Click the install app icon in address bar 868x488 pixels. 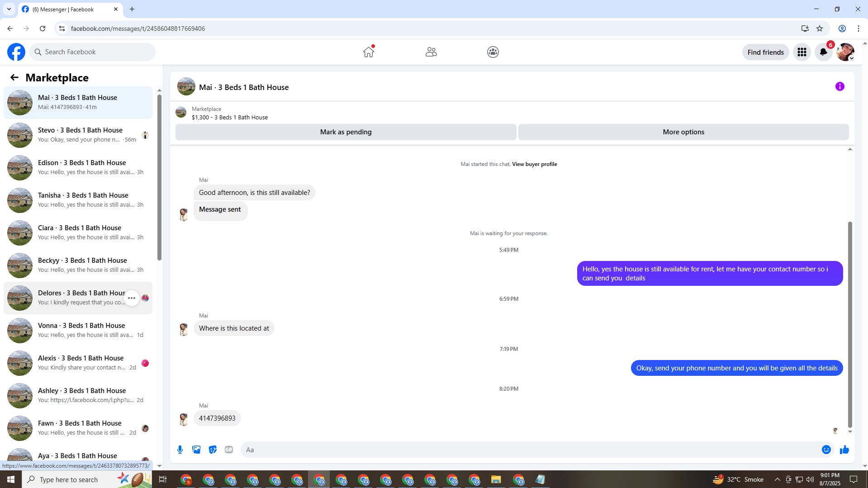click(x=805, y=28)
